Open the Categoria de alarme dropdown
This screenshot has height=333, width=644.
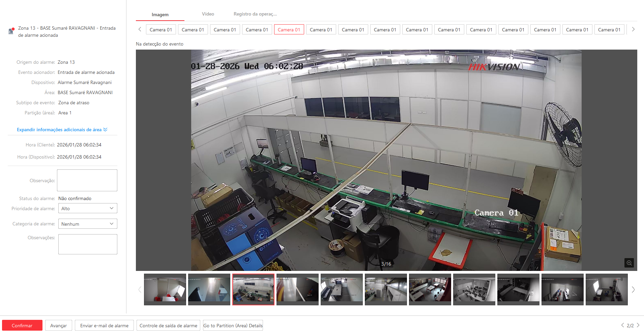point(88,224)
